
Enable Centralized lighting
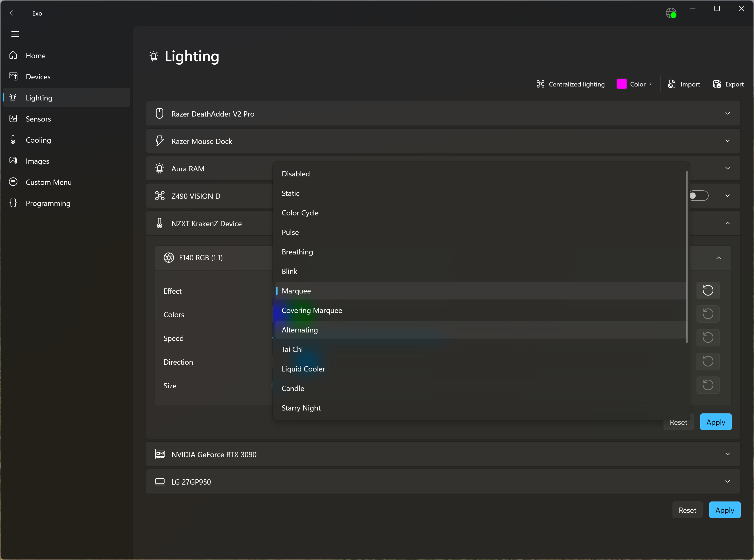pyautogui.click(x=570, y=84)
